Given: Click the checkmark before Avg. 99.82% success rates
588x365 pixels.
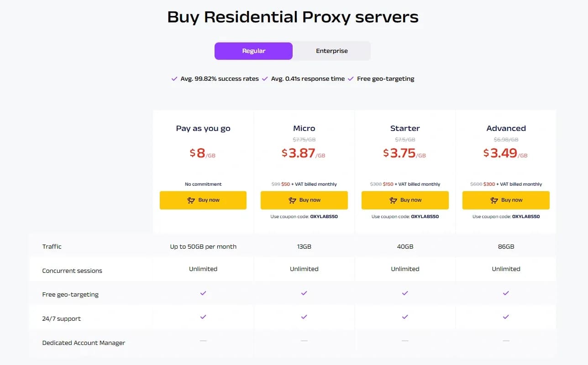Looking at the screenshot, I should [174, 78].
